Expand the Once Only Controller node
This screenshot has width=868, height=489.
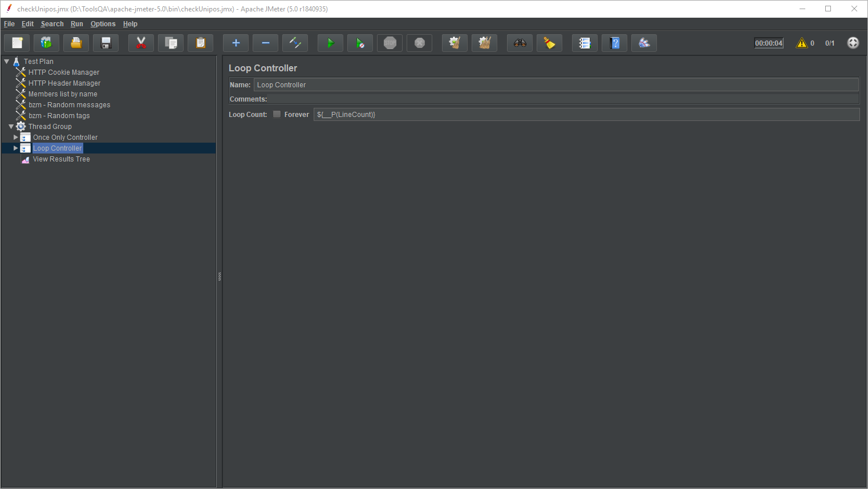16,138
